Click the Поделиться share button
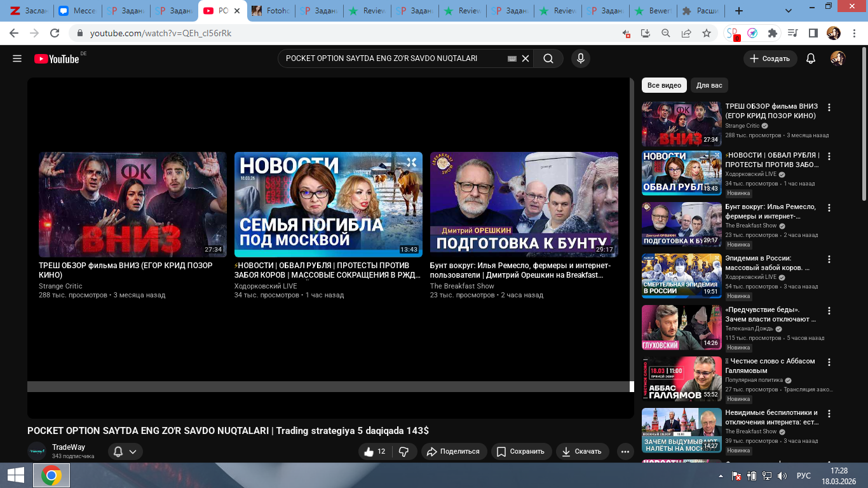The height and width of the screenshot is (488, 868). pos(453,451)
